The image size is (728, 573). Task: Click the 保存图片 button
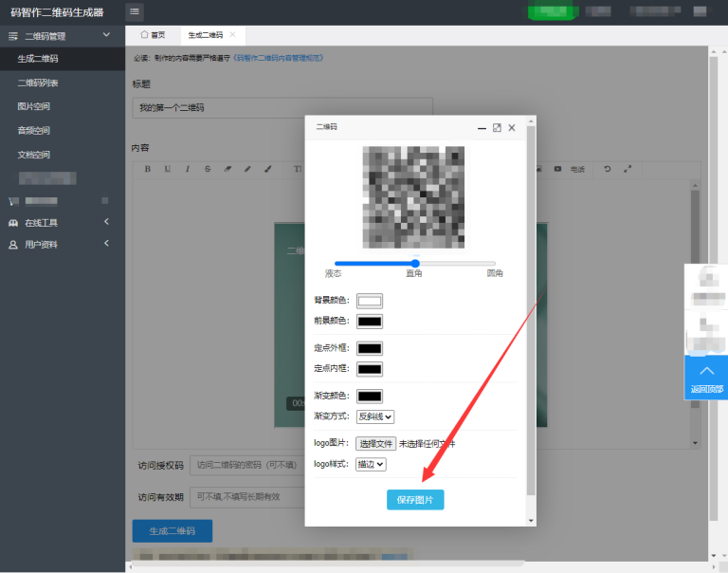415,500
